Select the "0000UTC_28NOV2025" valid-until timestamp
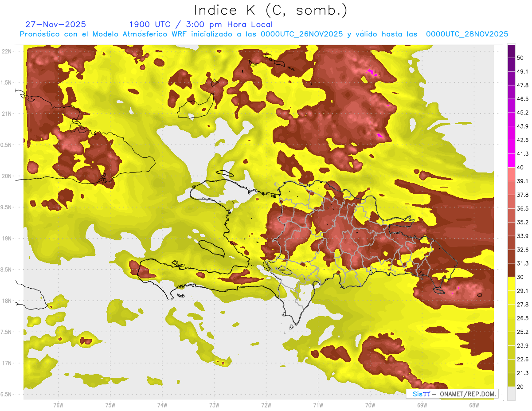This screenshot has width=532, height=411. [x=467, y=34]
